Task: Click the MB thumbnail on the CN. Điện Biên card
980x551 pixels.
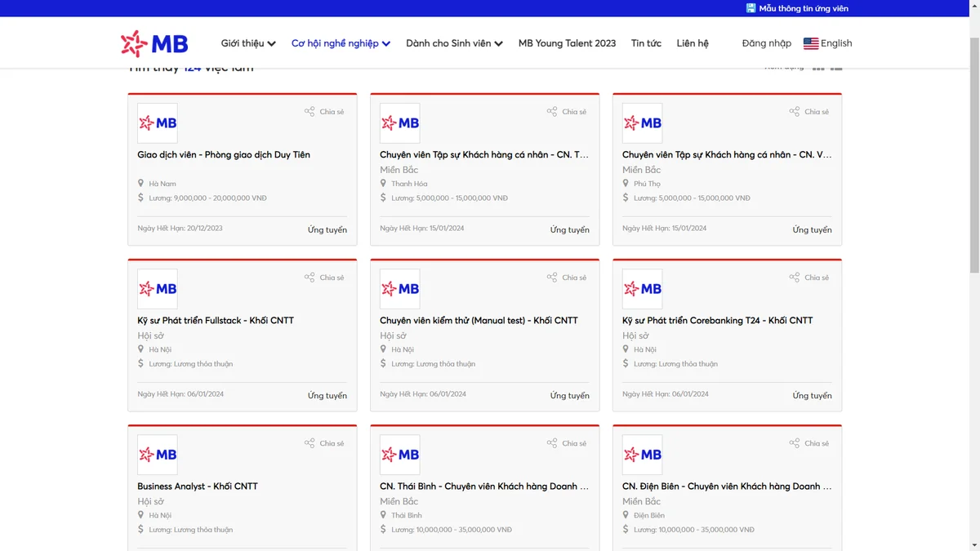Action: click(643, 455)
